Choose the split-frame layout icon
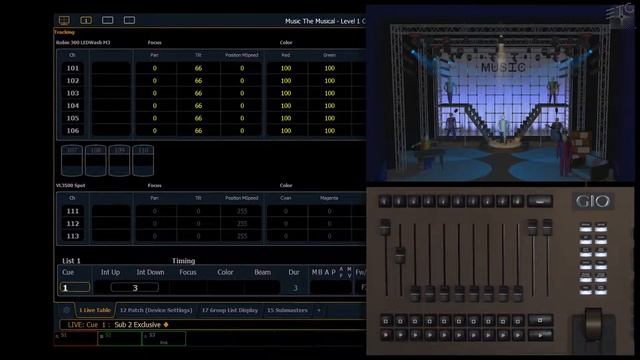This screenshot has width=640, height=360. click(129, 20)
